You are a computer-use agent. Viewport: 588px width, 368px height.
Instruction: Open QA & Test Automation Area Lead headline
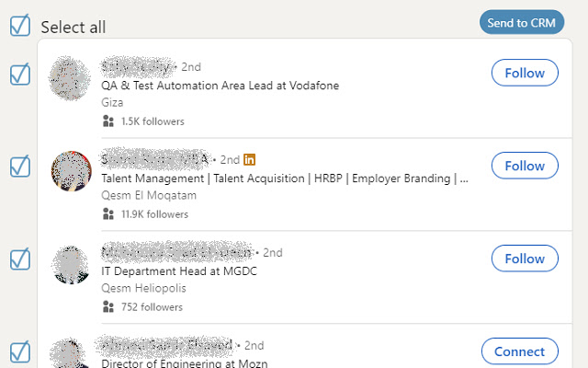(x=220, y=86)
